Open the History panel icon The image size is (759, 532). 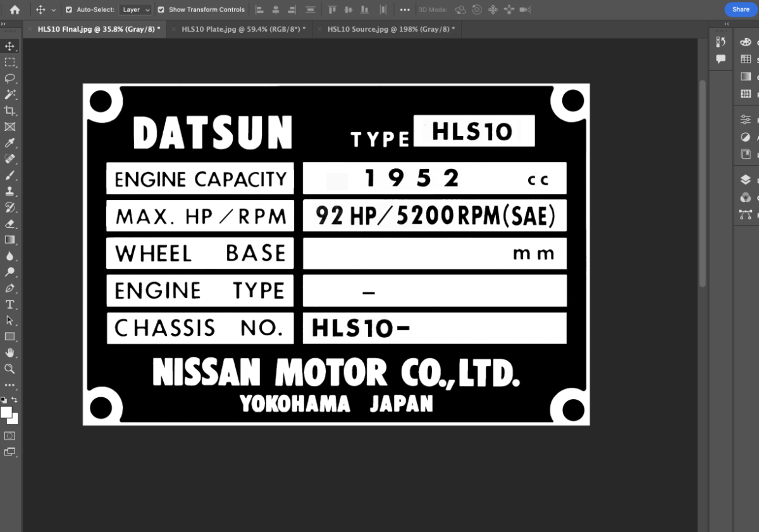point(720,42)
